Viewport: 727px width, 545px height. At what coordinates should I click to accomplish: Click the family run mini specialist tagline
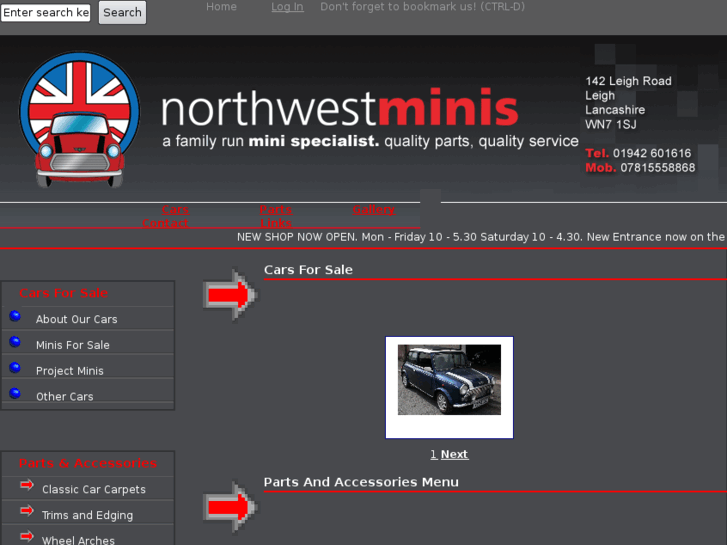pos(370,141)
